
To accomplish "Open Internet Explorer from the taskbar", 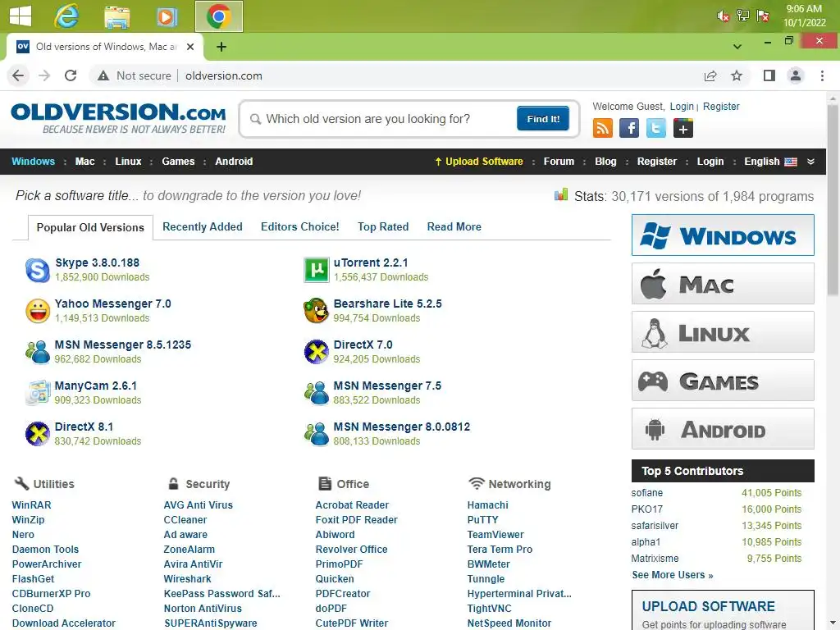I will click(66, 16).
